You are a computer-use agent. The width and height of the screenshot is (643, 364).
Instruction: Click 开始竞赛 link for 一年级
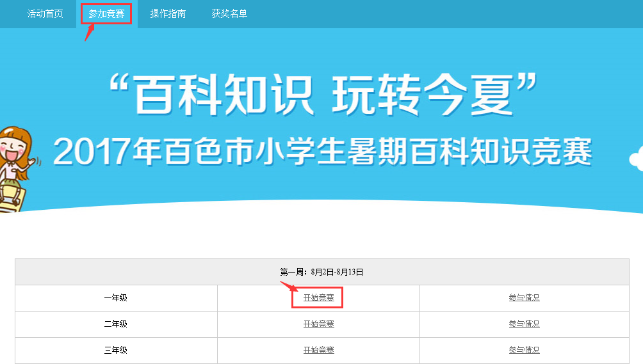(318, 297)
